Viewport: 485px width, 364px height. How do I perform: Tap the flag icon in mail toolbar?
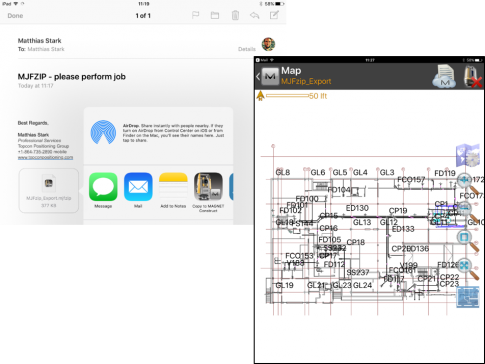pos(195,15)
